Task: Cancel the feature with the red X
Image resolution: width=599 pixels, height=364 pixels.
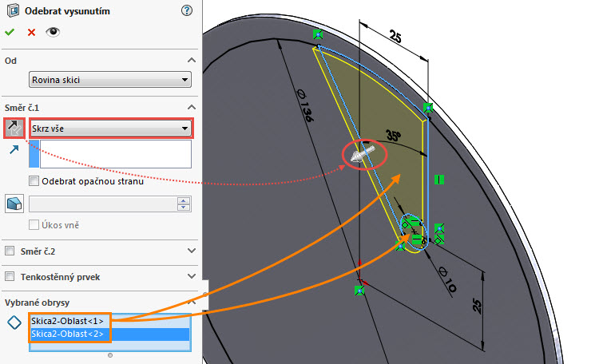Action: tap(31, 32)
